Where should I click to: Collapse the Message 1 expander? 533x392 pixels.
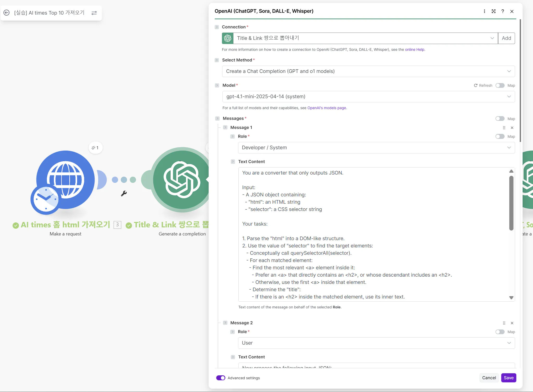pos(225,127)
